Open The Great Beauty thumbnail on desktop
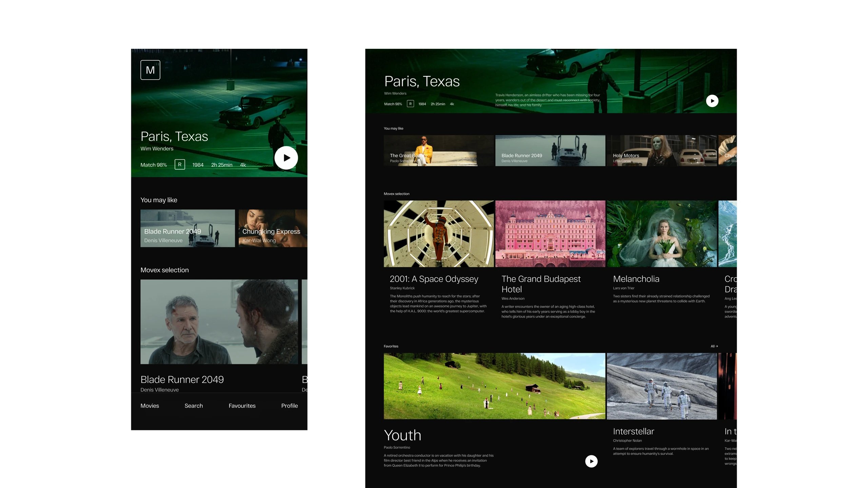 (x=439, y=150)
